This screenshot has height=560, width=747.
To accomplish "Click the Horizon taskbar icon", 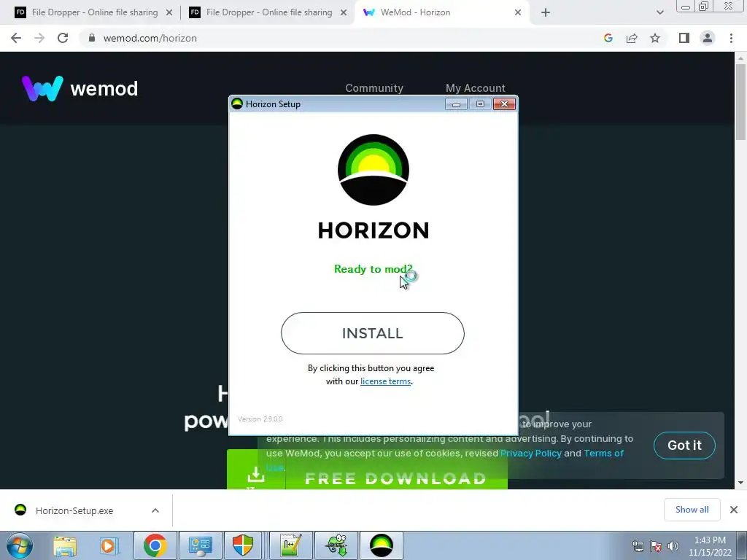I will pos(382,545).
